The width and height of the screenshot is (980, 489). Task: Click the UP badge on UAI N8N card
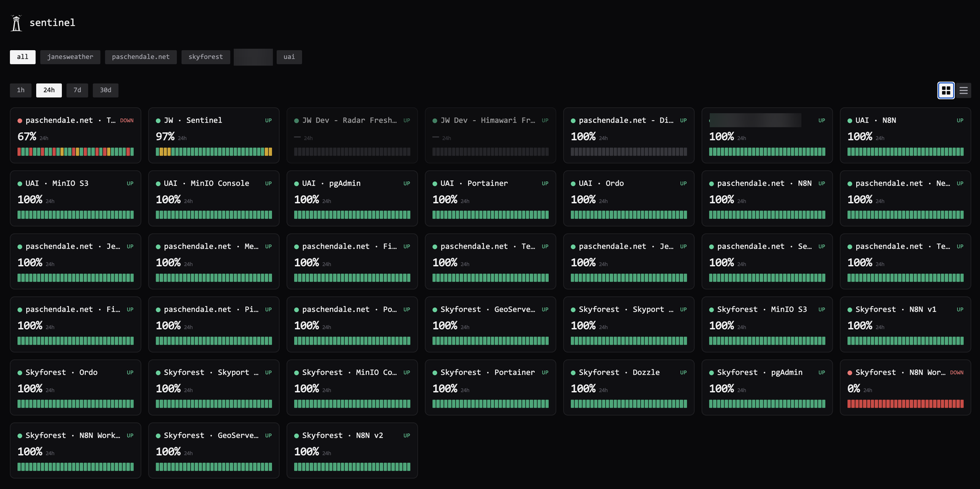click(x=960, y=121)
